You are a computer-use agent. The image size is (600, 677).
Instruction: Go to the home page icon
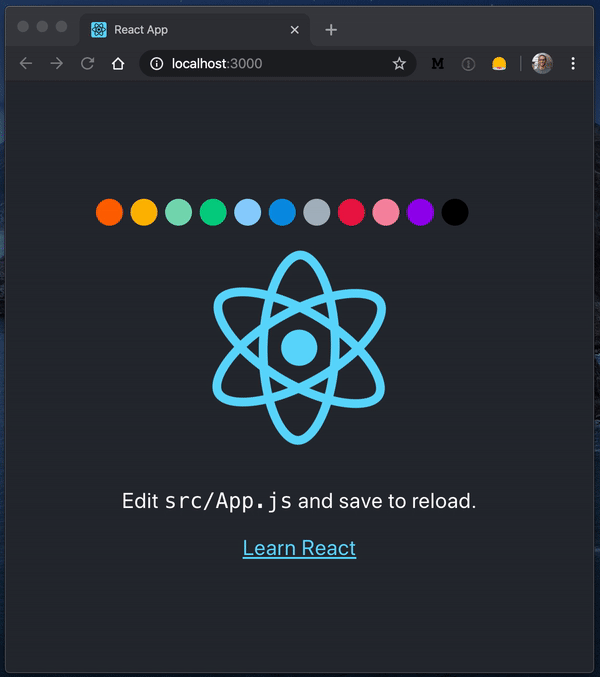pos(118,63)
